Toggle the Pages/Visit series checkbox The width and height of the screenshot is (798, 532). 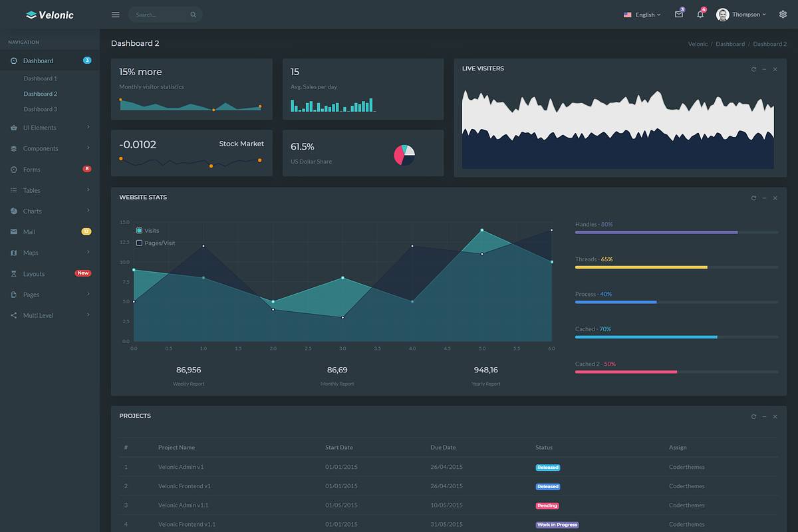[x=139, y=243]
